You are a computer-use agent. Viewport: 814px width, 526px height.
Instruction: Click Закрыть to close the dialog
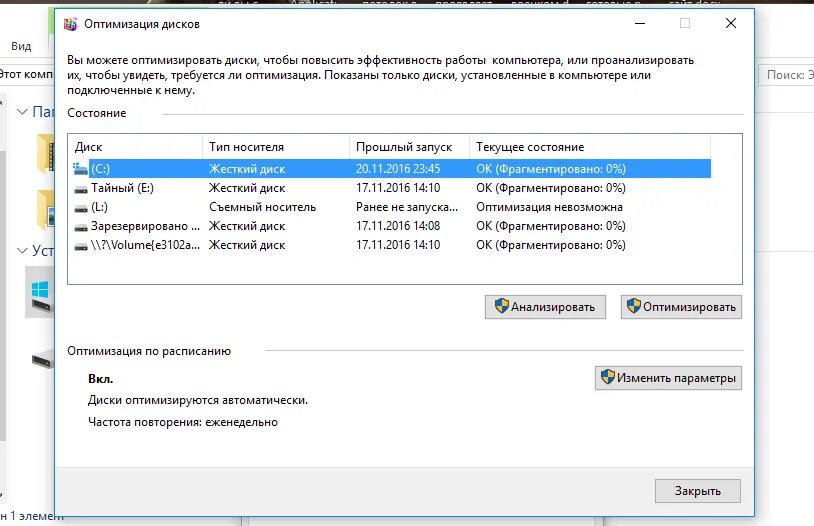pyautogui.click(x=698, y=491)
